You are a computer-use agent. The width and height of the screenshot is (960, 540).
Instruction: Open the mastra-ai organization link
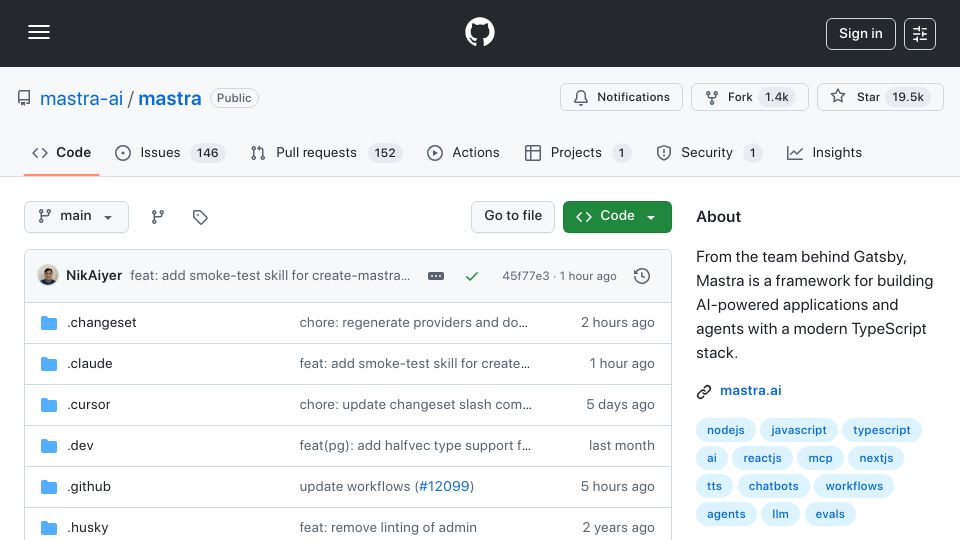[x=81, y=98]
